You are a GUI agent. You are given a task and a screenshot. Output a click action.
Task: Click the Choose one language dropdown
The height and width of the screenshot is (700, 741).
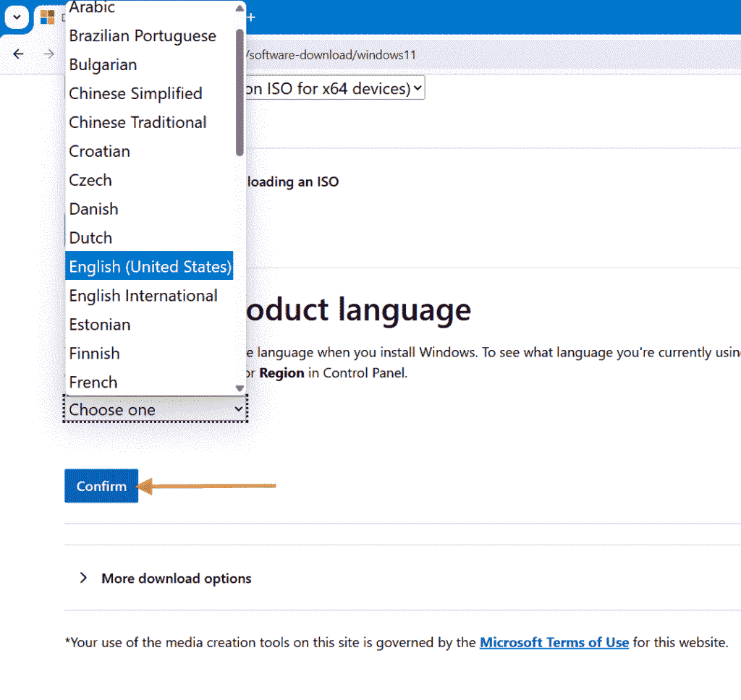156,409
